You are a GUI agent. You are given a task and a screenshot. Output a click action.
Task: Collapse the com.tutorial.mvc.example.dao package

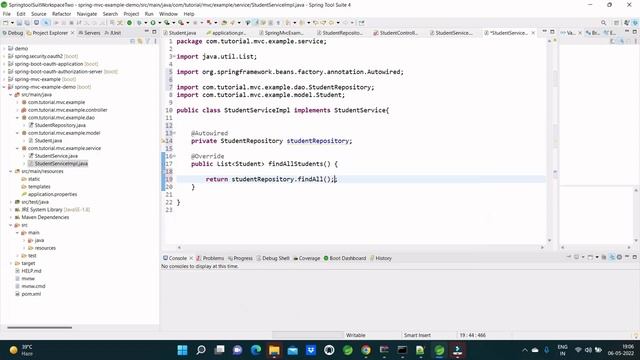18,118
